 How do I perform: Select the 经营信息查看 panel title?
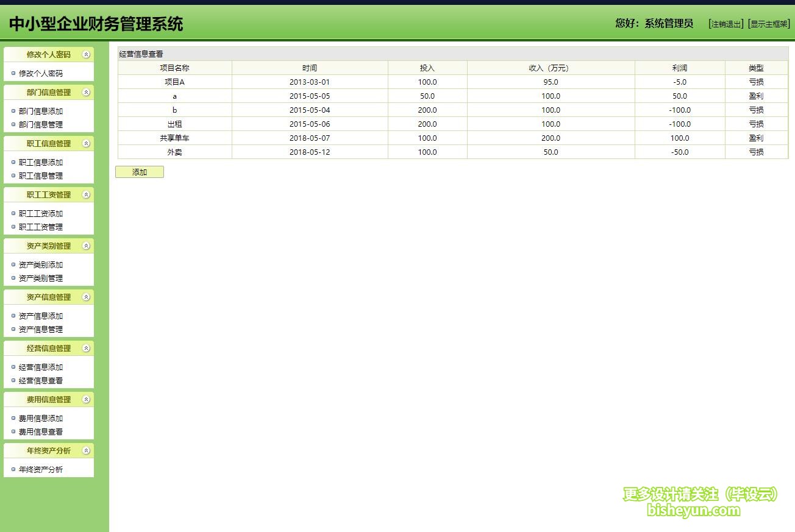(141, 54)
